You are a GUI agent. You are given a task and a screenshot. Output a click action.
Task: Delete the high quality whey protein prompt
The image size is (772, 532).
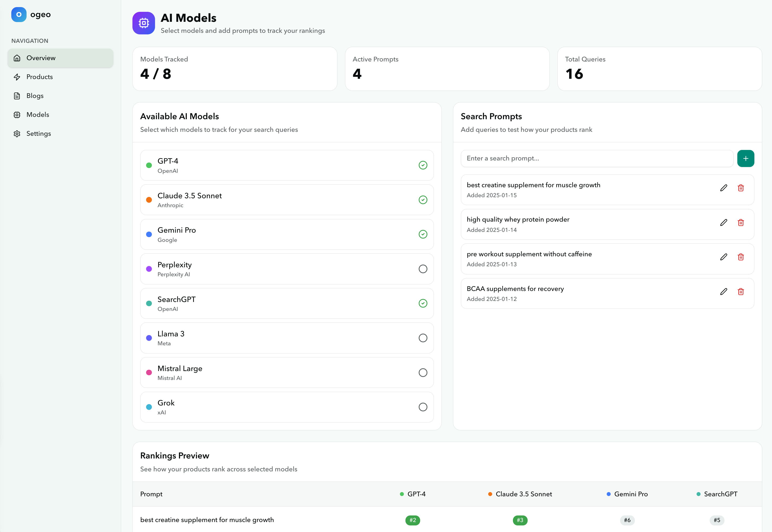(x=741, y=223)
